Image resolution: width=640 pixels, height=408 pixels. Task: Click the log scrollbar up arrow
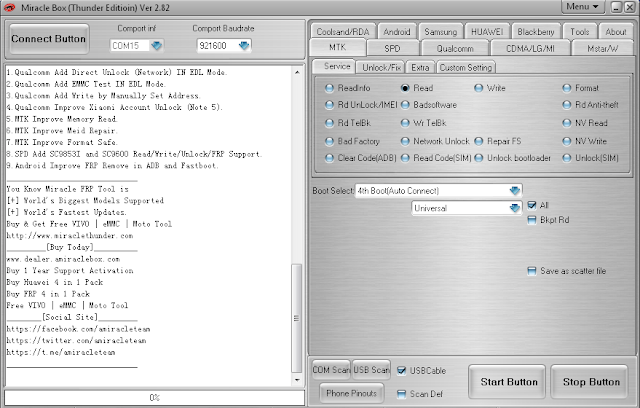tap(297, 72)
